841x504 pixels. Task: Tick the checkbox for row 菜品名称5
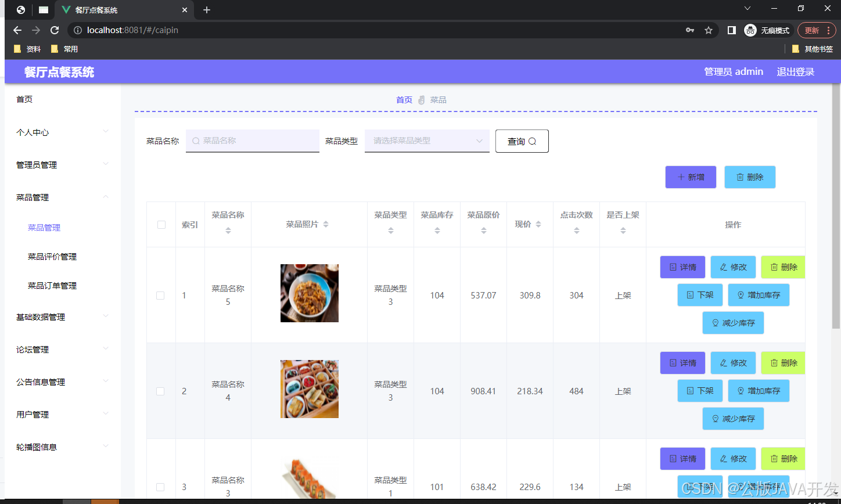160,296
